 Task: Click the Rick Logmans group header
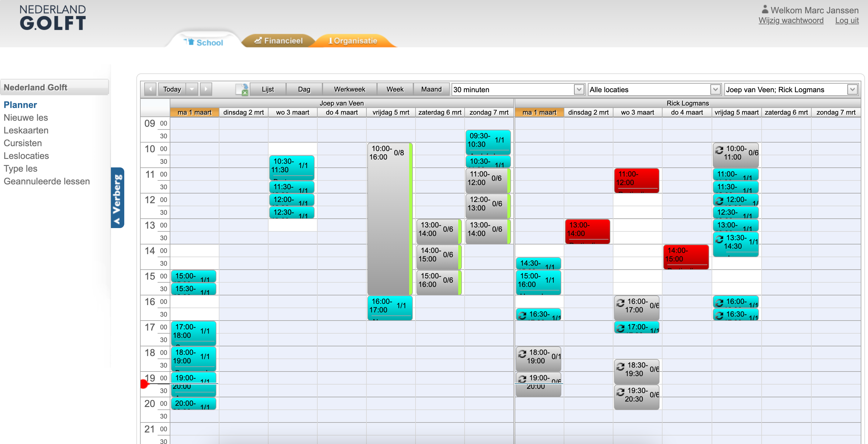[688, 103]
